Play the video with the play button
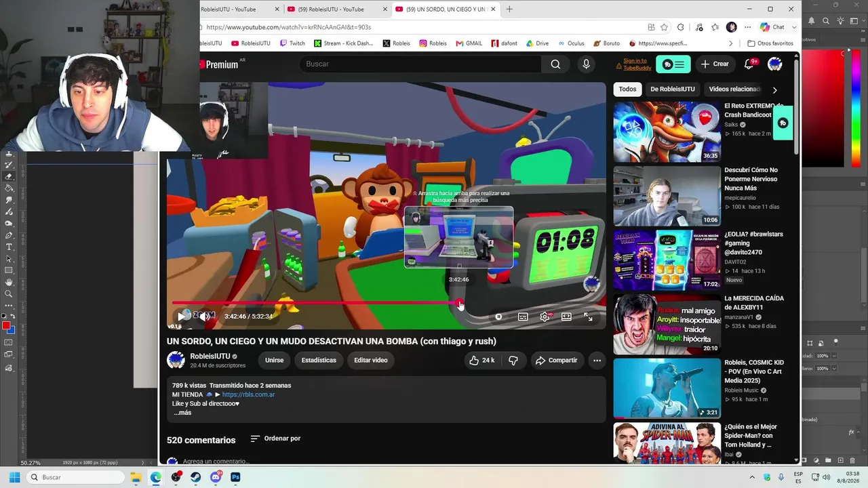 [x=182, y=317]
